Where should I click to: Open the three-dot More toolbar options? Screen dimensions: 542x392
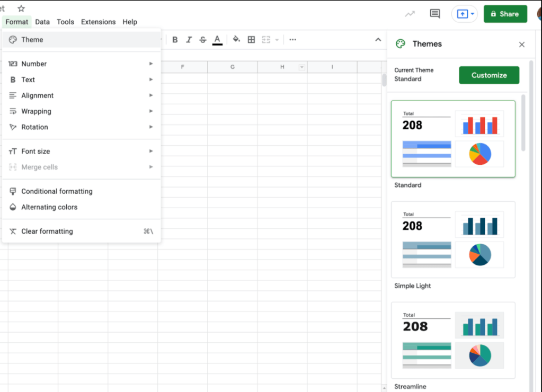(x=292, y=40)
